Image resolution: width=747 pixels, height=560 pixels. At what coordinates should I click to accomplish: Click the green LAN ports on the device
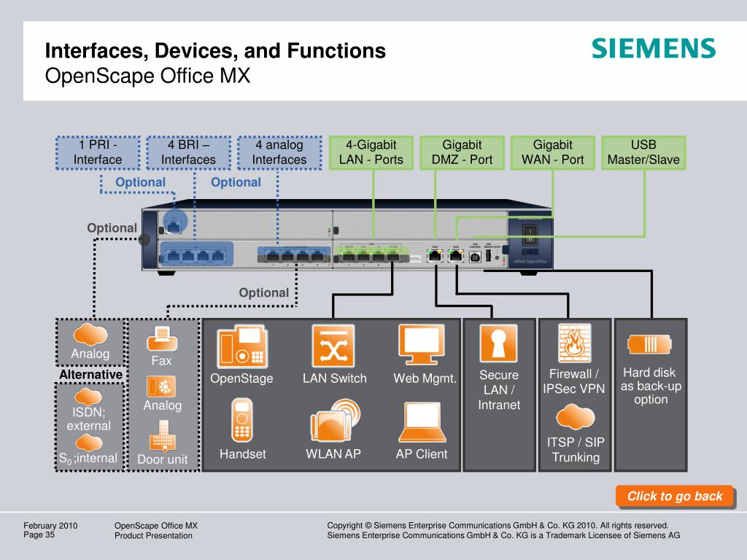pos(371,254)
